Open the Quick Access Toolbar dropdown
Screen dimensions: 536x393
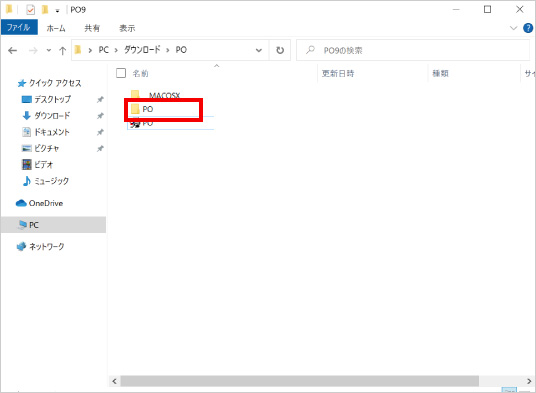click(57, 11)
